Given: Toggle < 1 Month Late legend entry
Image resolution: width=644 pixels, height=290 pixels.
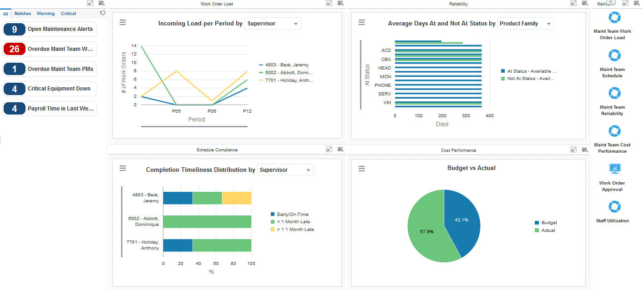Looking at the screenshot, I should (x=290, y=222).
